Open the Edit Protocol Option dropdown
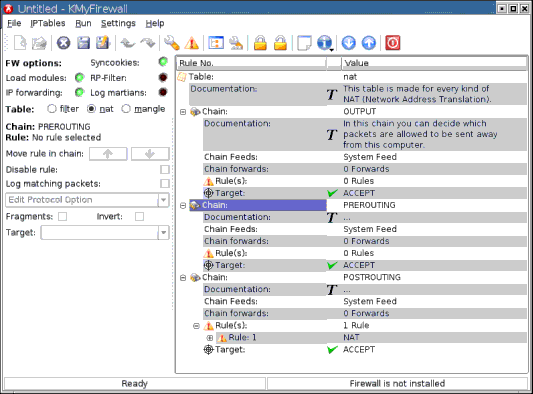 pyautogui.click(x=87, y=200)
